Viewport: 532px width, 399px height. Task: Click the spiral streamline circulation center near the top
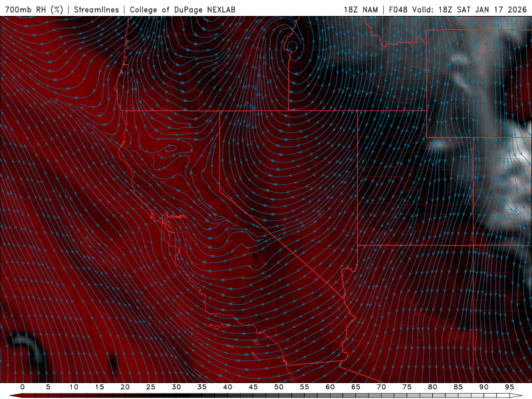292,47
